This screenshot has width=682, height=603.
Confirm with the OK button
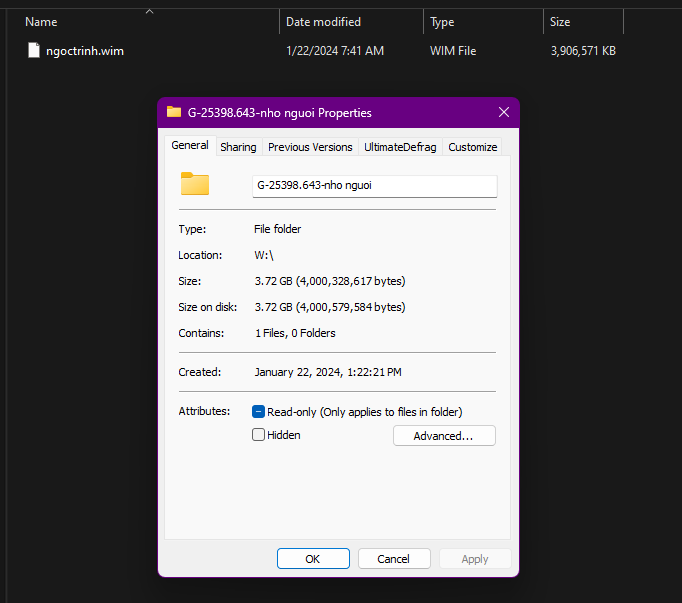pyautogui.click(x=313, y=559)
